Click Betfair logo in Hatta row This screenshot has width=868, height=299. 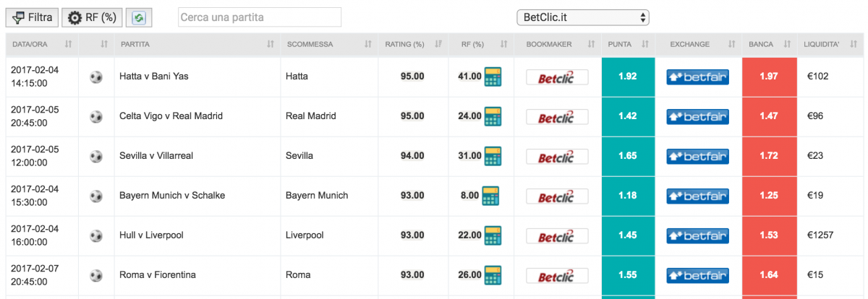coord(697,77)
